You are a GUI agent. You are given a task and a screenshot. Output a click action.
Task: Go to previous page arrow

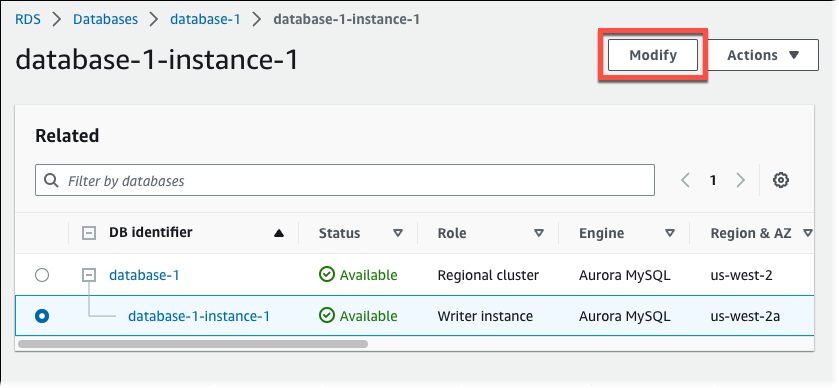point(685,180)
